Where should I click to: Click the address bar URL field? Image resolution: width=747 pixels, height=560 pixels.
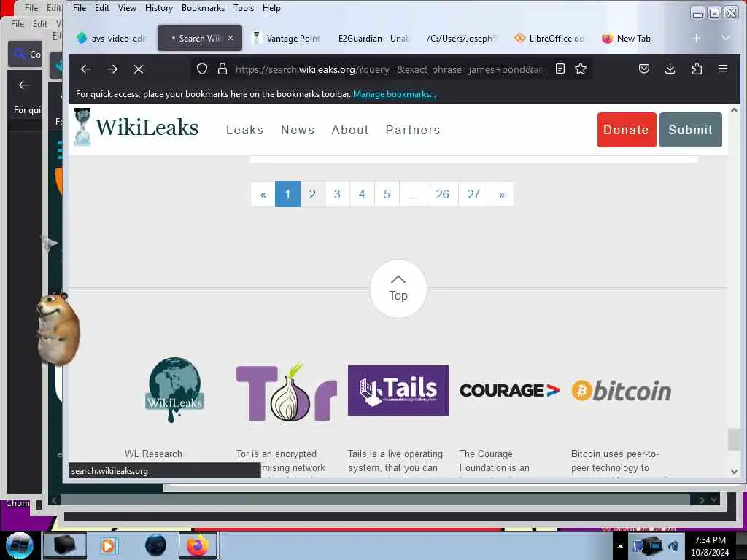390,69
